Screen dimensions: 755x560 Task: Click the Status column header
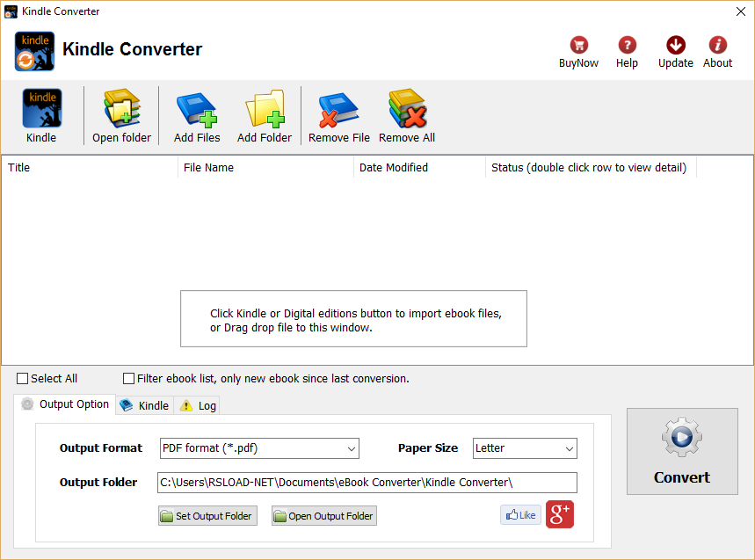pyautogui.click(x=591, y=168)
